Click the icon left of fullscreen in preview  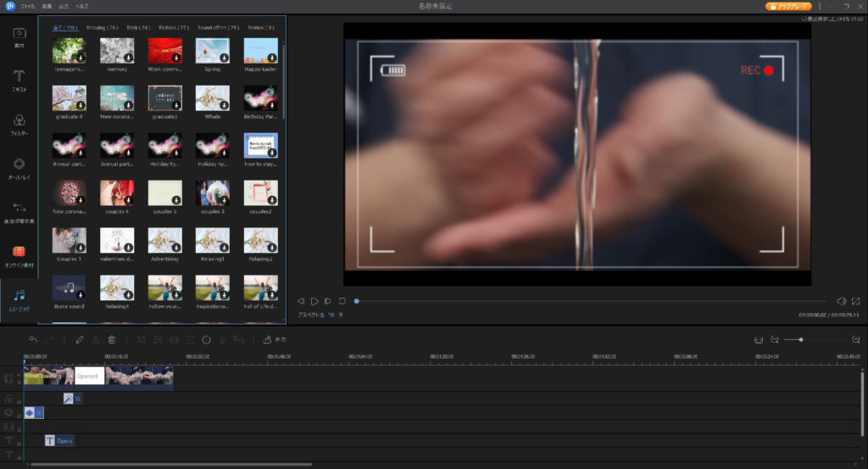(x=842, y=301)
